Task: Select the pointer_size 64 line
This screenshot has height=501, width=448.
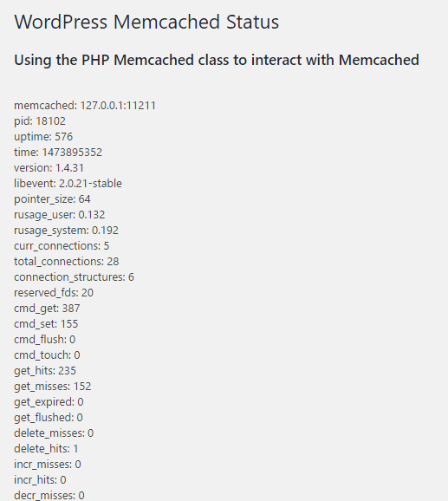Action: coord(52,199)
